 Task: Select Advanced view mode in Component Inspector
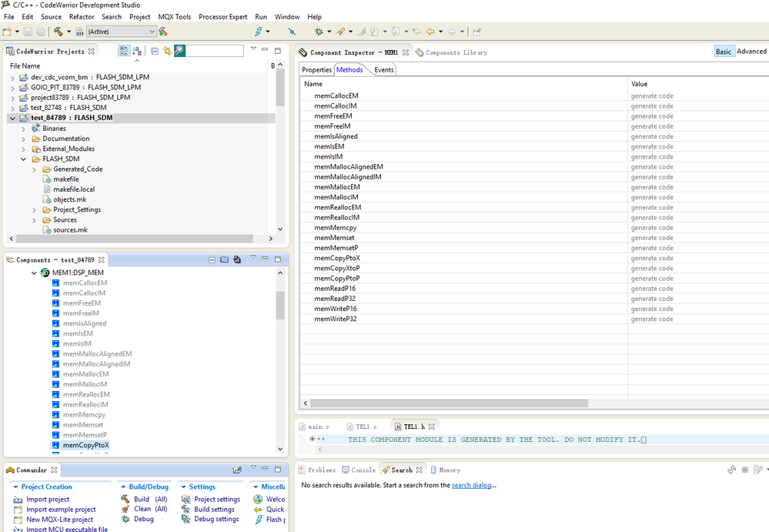[751, 52]
